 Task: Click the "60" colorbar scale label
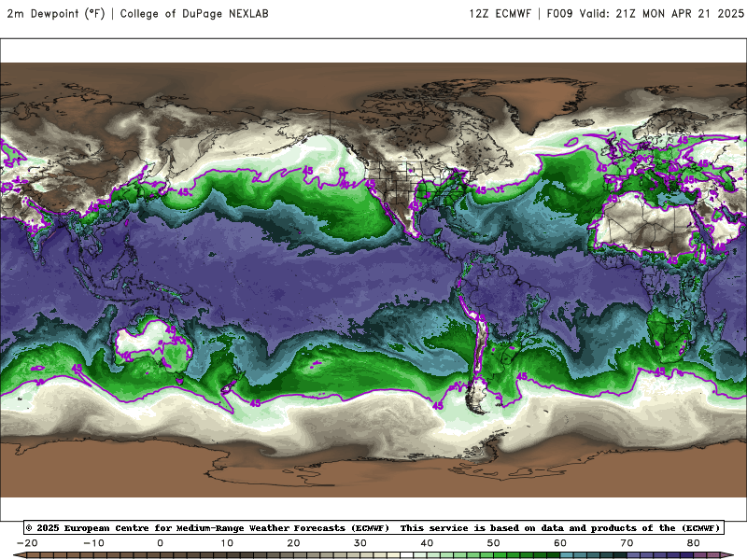pyautogui.click(x=560, y=543)
